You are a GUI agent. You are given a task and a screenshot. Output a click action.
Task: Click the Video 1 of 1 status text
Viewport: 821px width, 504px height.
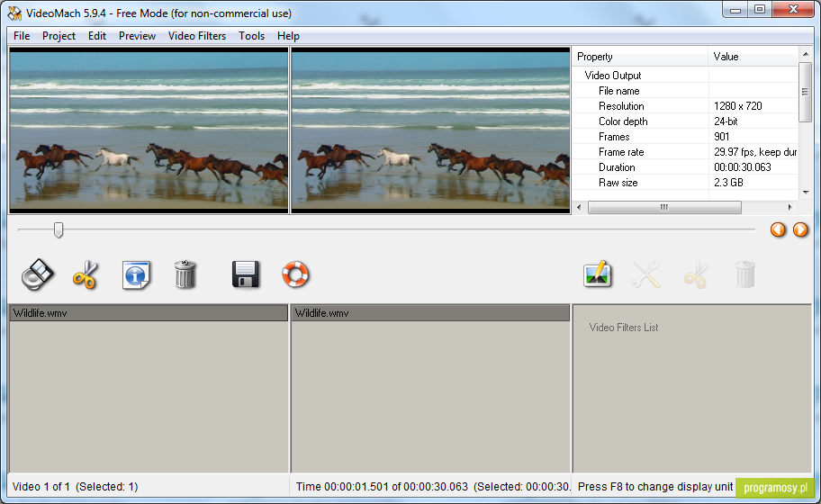tap(75, 487)
